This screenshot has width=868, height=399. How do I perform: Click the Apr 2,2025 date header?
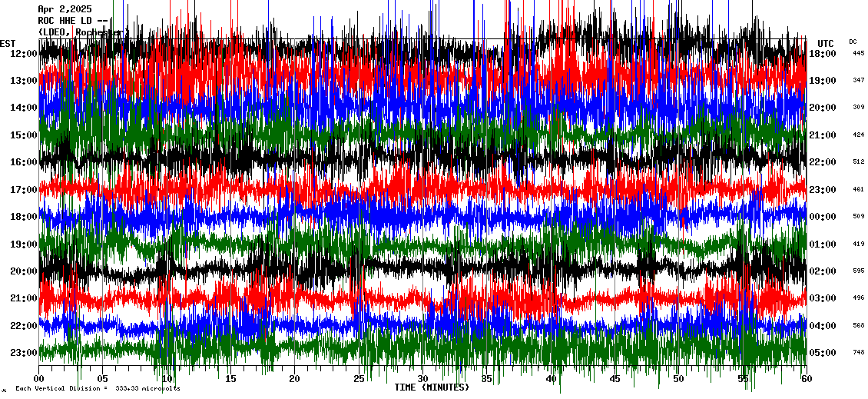point(65,9)
